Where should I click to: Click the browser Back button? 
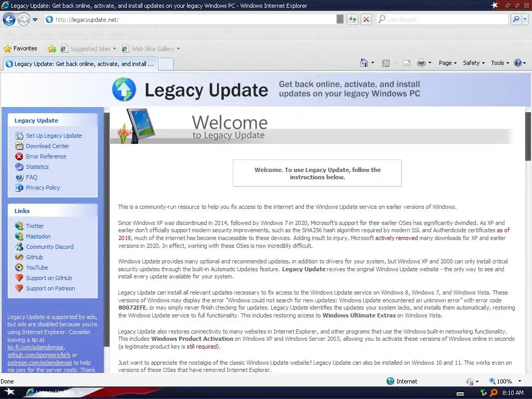(9, 19)
